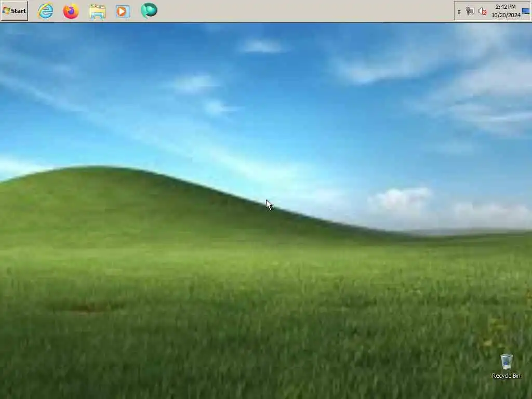Screen dimensions: 532x399
Task: Expand hidden system tray icons
Action: coord(459,12)
